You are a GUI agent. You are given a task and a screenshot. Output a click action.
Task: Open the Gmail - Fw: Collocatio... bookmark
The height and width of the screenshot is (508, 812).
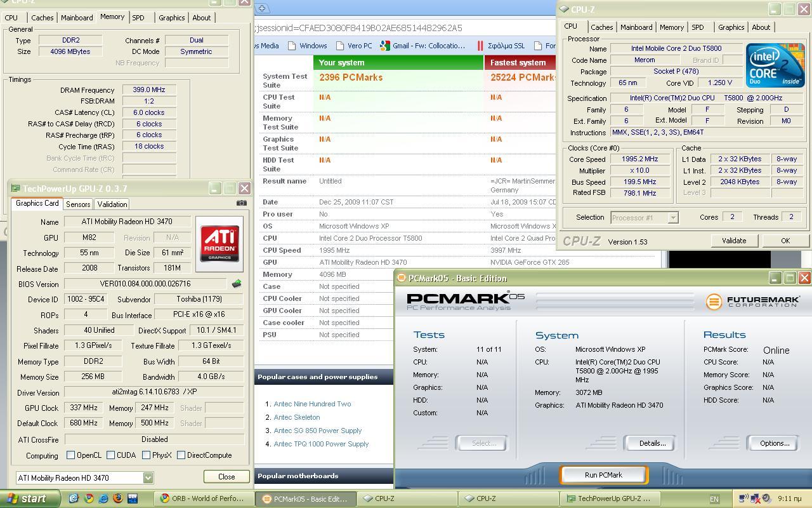coord(422,46)
